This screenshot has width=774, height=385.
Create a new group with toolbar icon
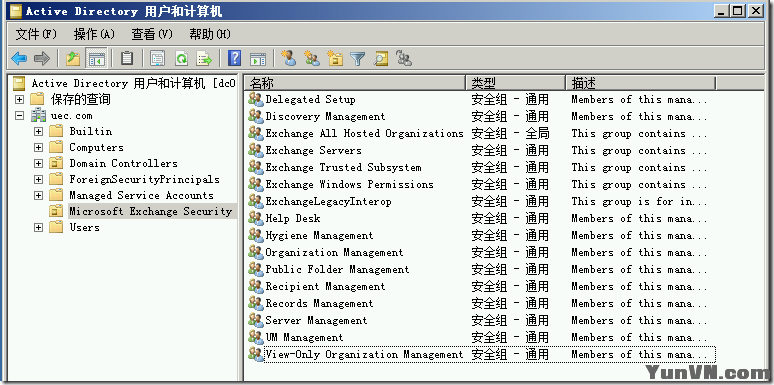point(312,59)
